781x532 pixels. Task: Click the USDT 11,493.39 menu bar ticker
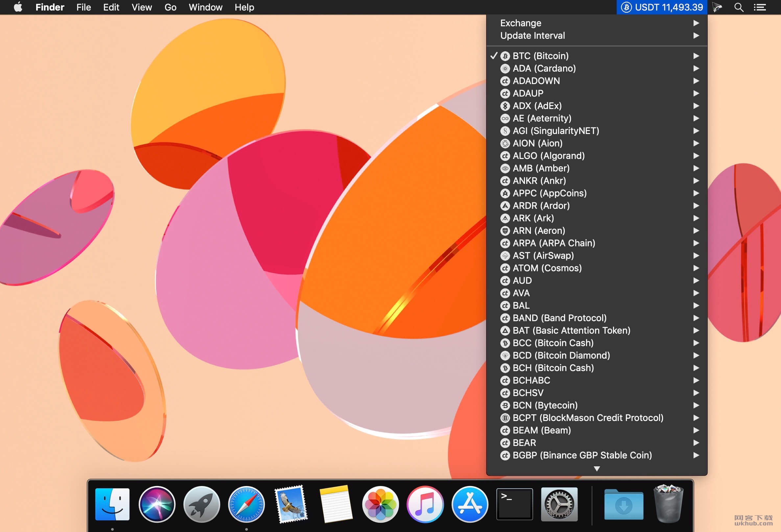(661, 7)
